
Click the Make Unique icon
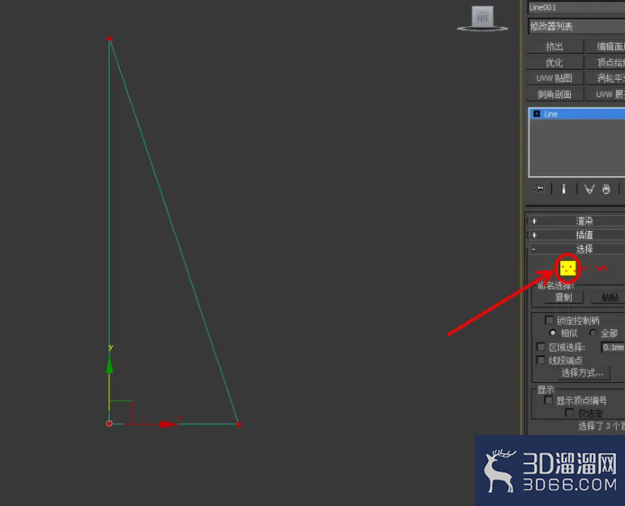tap(589, 189)
